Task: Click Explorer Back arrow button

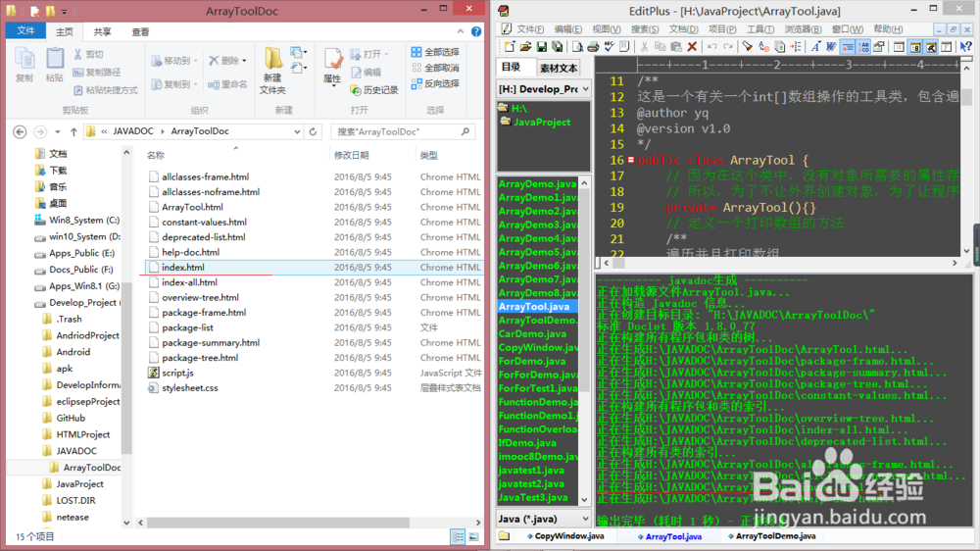Action: (x=20, y=132)
